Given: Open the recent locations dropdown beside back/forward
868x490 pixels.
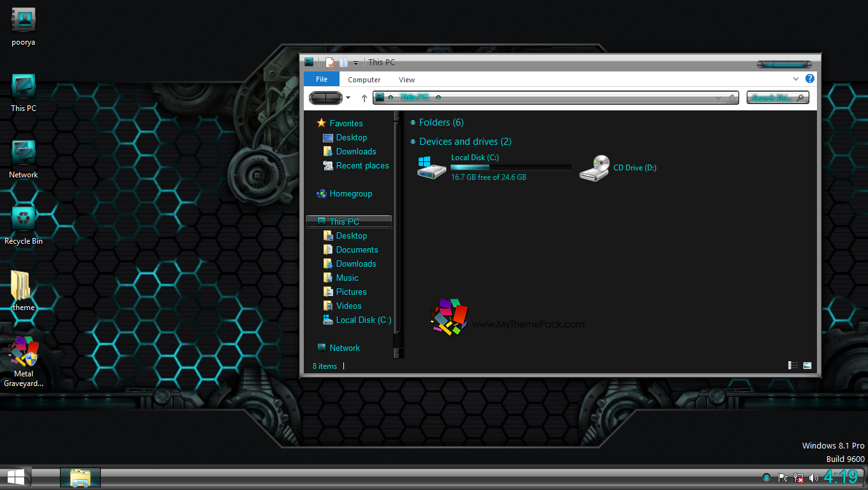Looking at the screenshot, I should tap(348, 98).
